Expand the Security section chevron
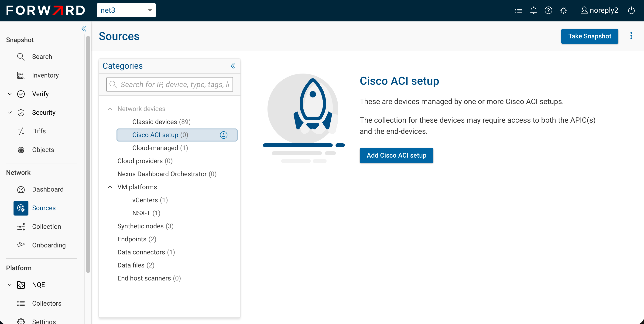Image resolution: width=644 pixels, height=324 pixels. (x=10, y=112)
